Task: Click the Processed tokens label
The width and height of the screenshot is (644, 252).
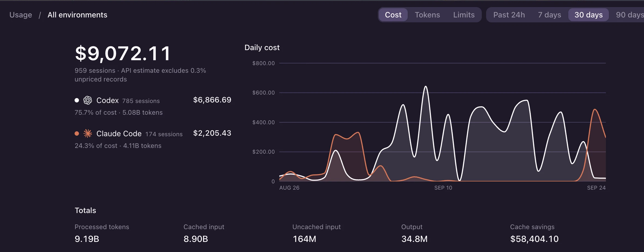Action: coord(102,227)
